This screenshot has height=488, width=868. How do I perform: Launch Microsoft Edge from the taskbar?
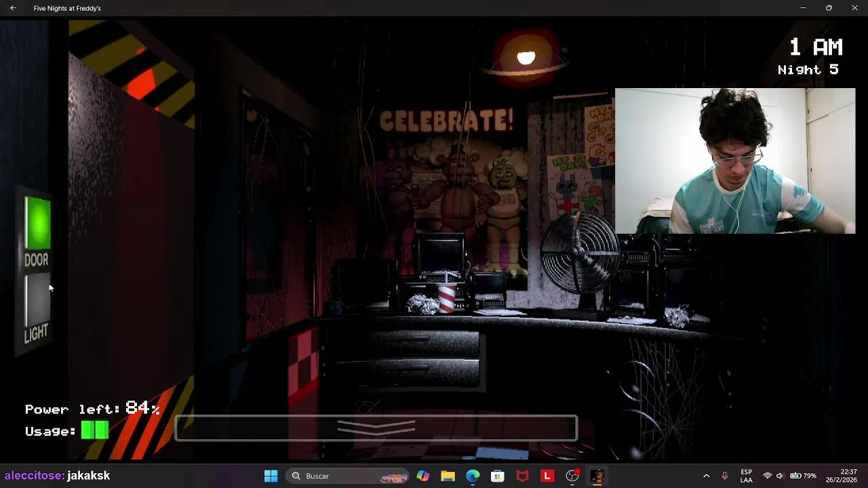(473, 476)
